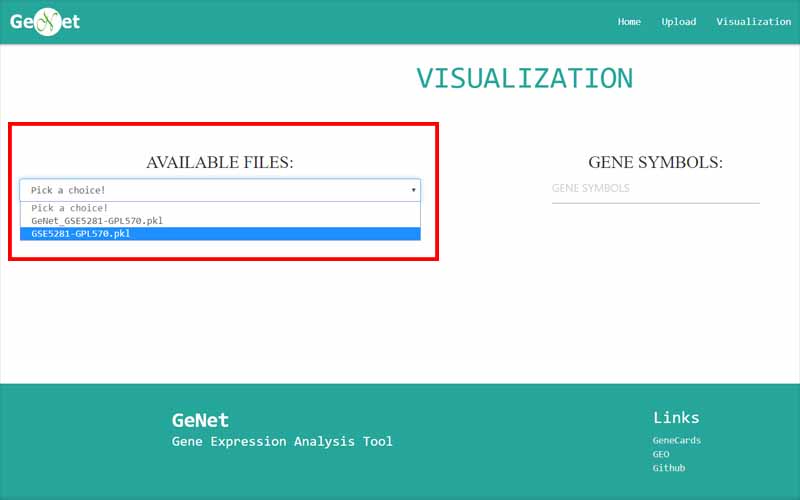Select 'Pick a choice!' option in the list
Viewport: 800px width, 500px height.
[70, 208]
